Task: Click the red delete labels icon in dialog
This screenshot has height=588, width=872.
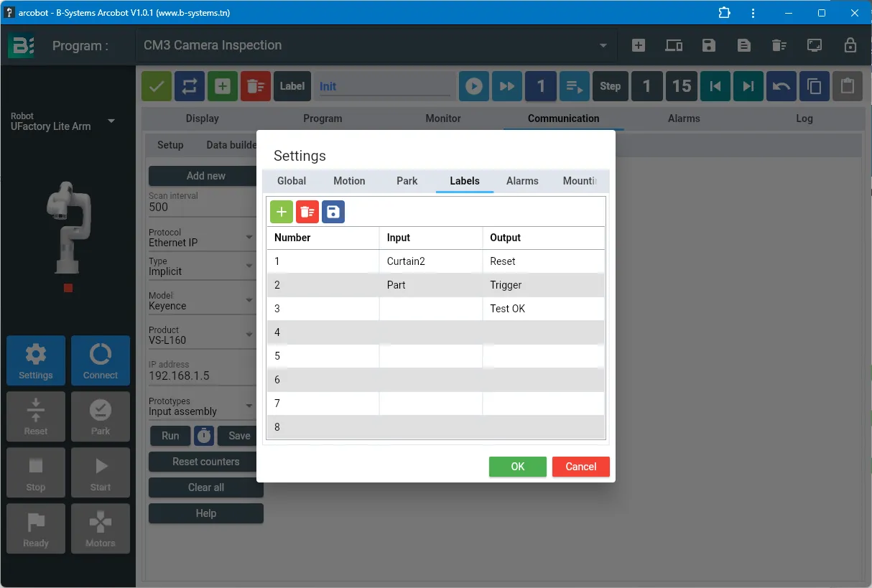Action: 307,212
